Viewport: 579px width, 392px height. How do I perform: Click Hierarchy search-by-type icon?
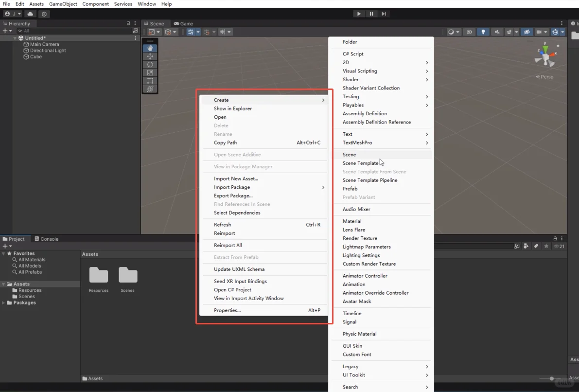point(136,31)
